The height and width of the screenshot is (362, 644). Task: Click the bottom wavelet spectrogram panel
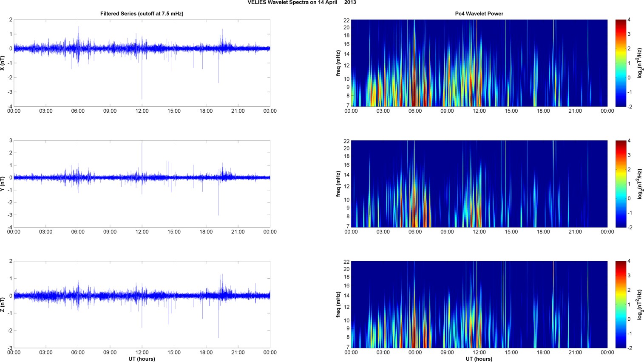coord(479,305)
